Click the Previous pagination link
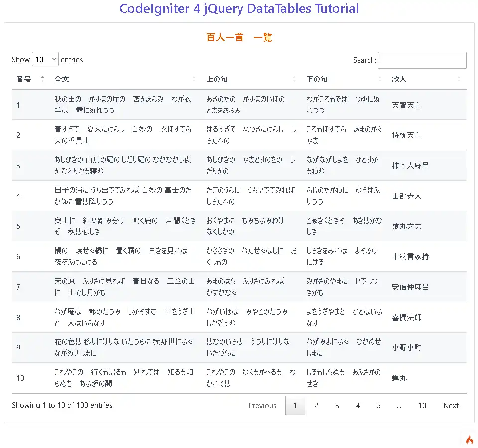The height and width of the screenshot is (448, 478). (x=262, y=406)
